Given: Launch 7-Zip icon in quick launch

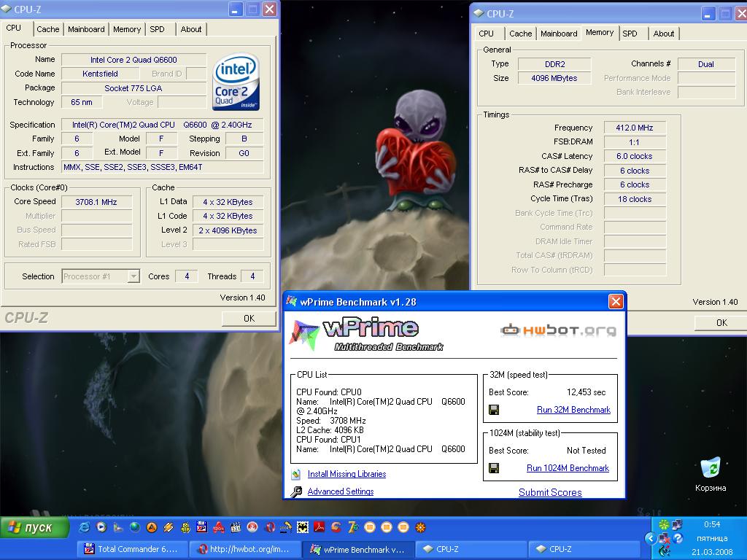Looking at the screenshot, I should (x=353, y=527).
